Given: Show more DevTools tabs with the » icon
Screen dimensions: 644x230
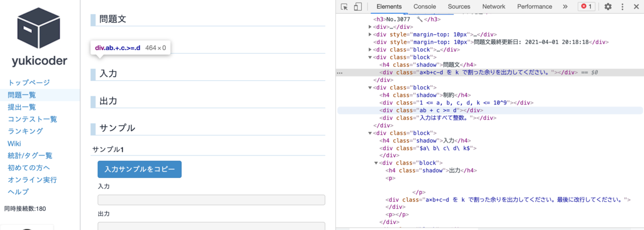Looking at the screenshot, I should [565, 6].
